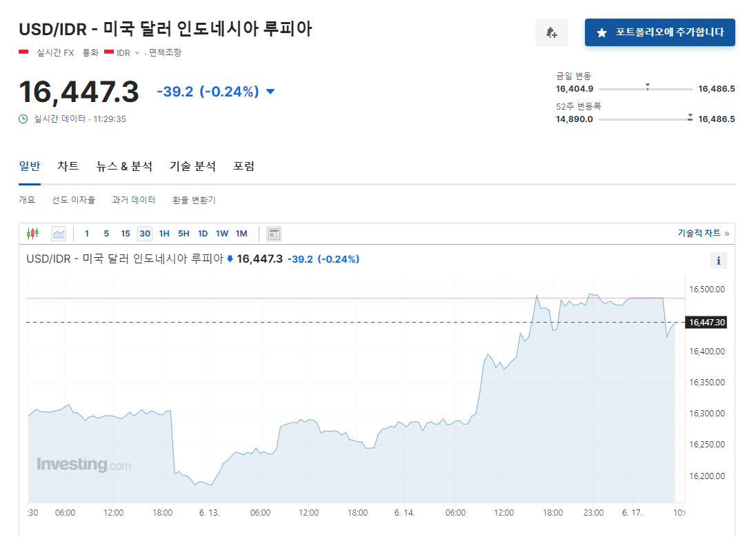The width and height of the screenshot is (756, 537).
Task: Switch to line chart view icon
Action: (58, 233)
